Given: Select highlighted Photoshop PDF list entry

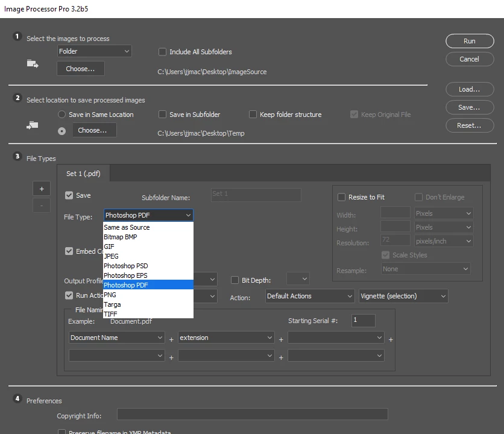Looking at the screenshot, I should [x=148, y=285].
